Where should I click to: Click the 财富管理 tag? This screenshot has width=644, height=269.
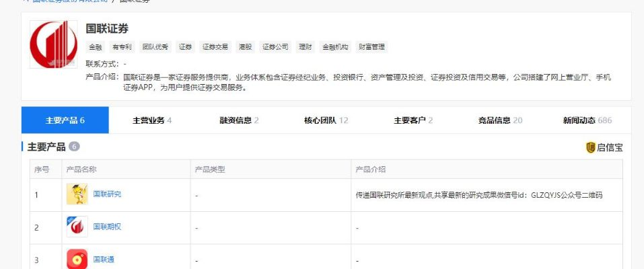coord(371,47)
